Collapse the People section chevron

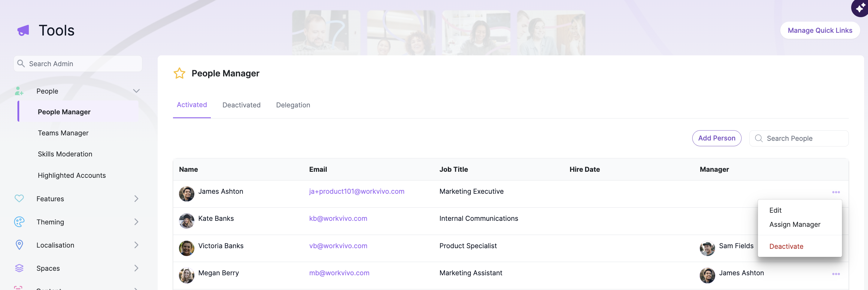pyautogui.click(x=136, y=91)
